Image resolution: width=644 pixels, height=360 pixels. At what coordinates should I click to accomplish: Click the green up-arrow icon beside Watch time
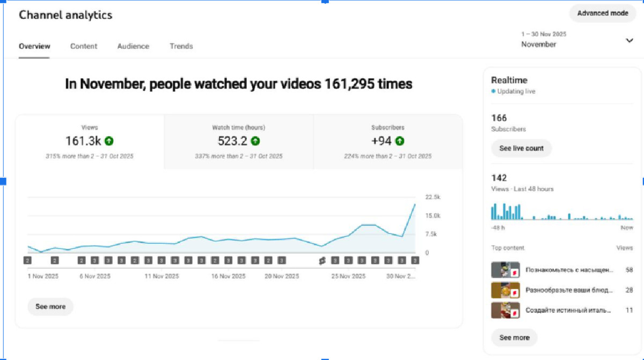(x=255, y=141)
